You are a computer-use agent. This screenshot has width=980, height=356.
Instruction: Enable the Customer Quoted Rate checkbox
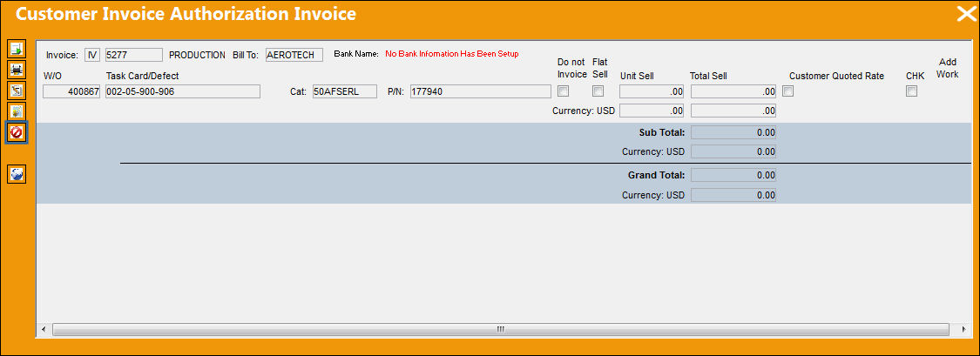point(788,91)
